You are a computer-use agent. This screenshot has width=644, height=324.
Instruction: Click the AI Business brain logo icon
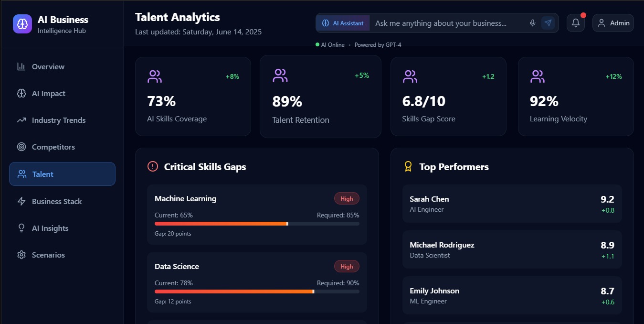(22, 24)
